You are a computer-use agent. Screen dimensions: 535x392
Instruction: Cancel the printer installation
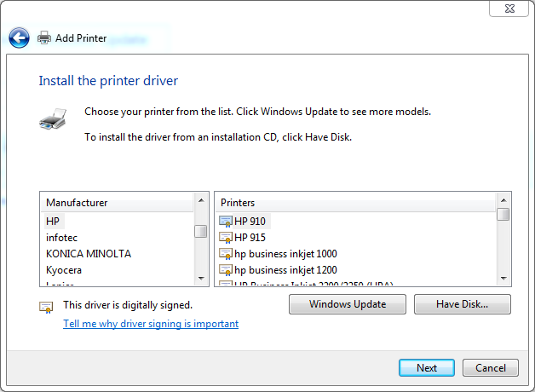pyautogui.click(x=491, y=368)
